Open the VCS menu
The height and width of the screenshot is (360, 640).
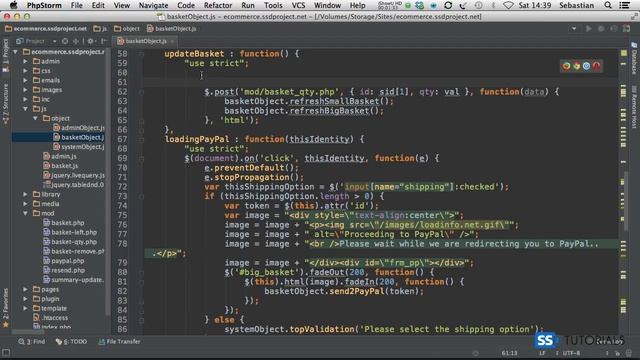point(298,5)
